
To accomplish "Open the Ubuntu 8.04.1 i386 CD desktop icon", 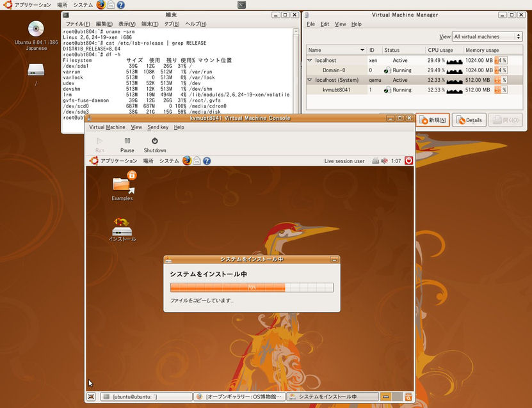I will [x=36, y=29].
